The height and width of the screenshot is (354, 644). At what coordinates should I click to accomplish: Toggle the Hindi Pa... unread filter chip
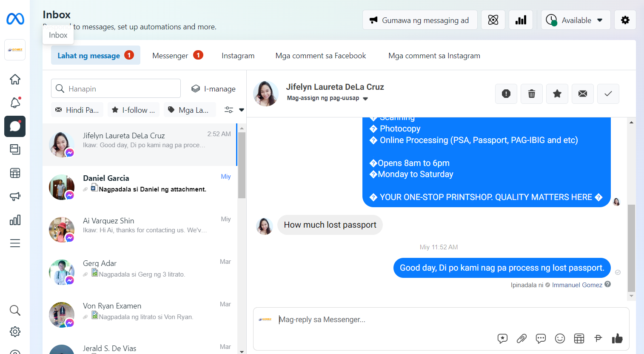77,110
